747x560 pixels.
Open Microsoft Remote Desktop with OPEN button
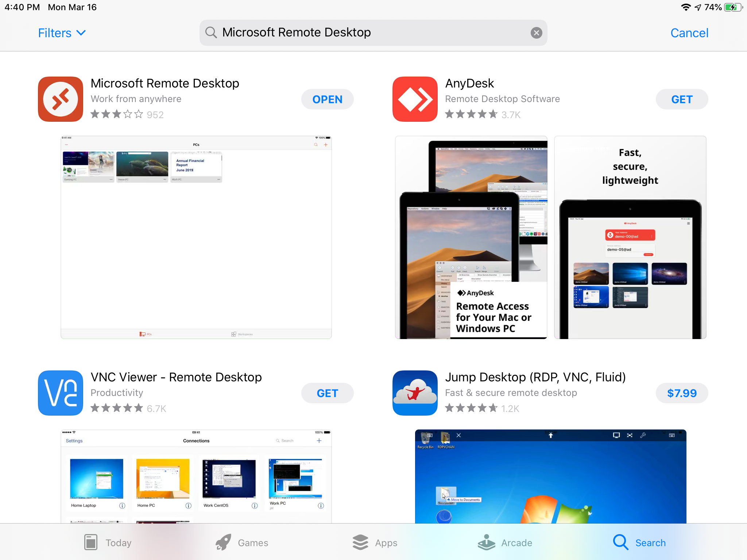click(x=327, y=99)
